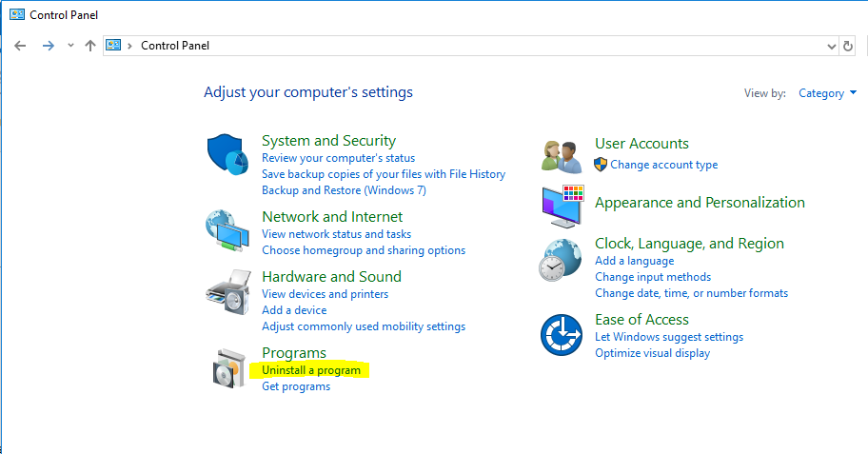Click the UAC shield beside Change account type
Screen dimensions: 868x454
click(600, 165)
